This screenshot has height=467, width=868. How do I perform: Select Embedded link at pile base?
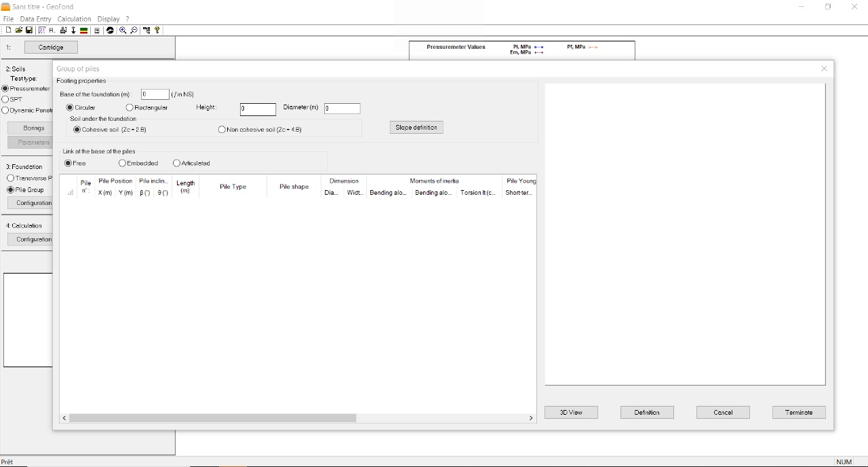pos(138,163)
